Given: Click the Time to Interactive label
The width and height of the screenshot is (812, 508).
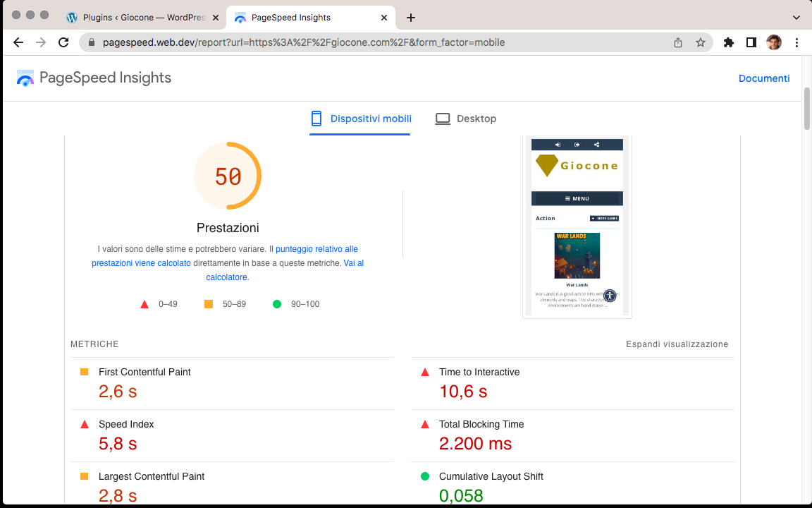Looking at the screenshot, I should pos(479,373).
